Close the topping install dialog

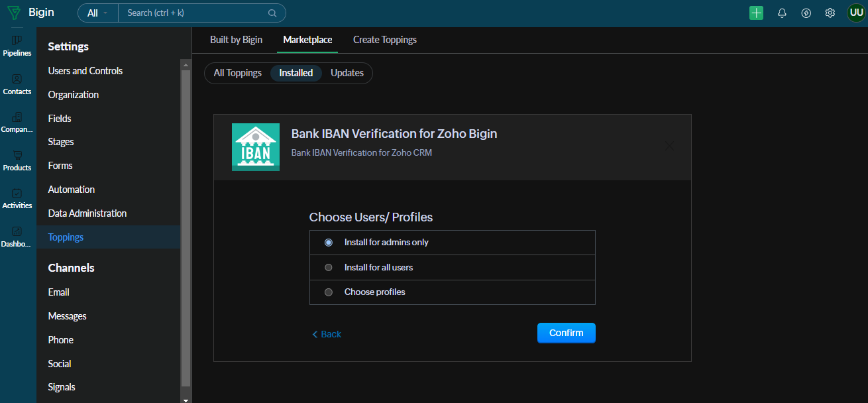coord(669,146)
